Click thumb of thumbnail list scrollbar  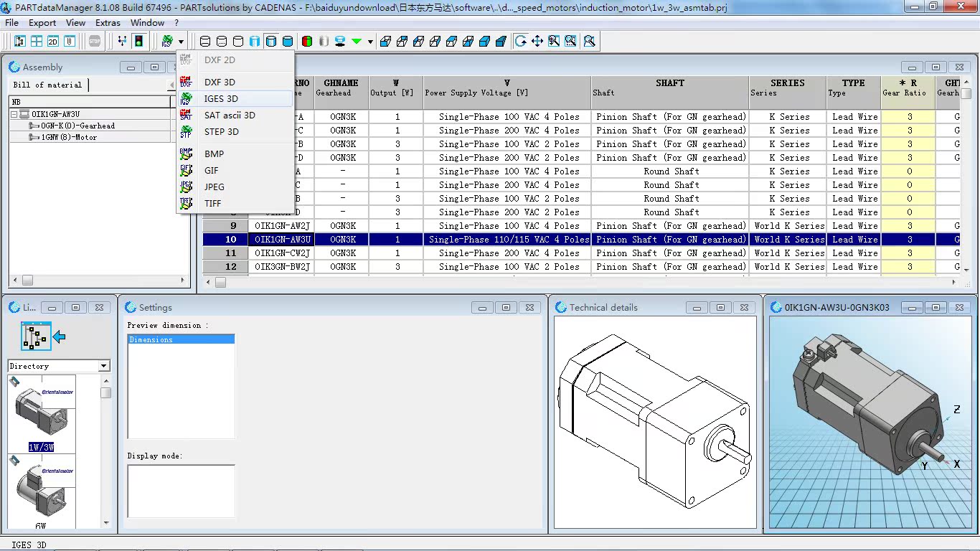tap(105, 392)
